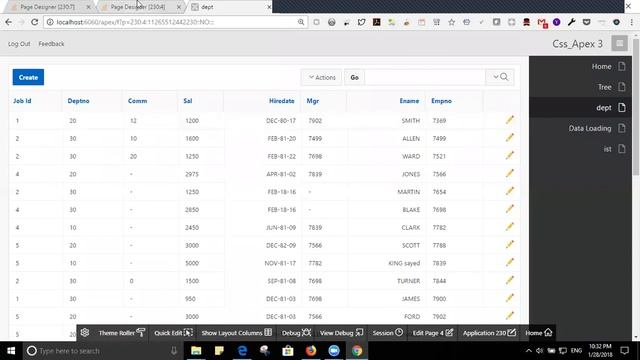This screenshot has height=360, width=640.
Task: Bookmark this page with star icon
Action: pyautogui.click(x=451, y=22)
